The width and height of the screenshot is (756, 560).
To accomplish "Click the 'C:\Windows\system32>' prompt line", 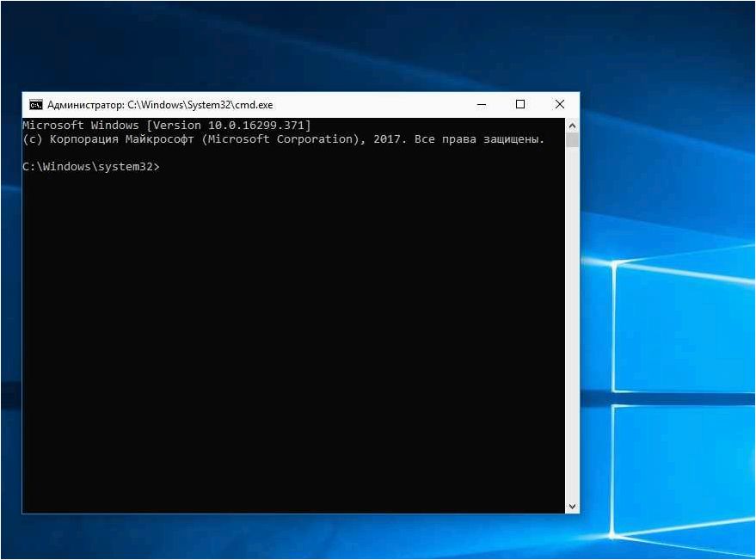I will coord(91,167).
